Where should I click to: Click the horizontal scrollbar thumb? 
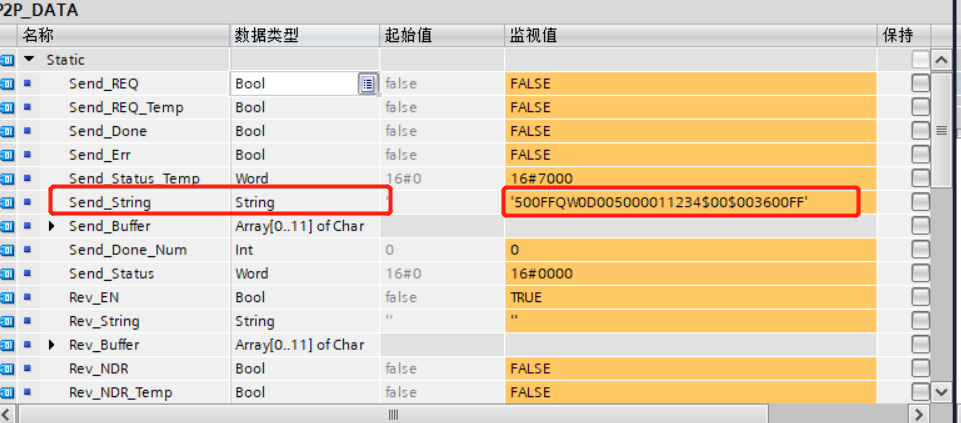[x=392, y=414]
